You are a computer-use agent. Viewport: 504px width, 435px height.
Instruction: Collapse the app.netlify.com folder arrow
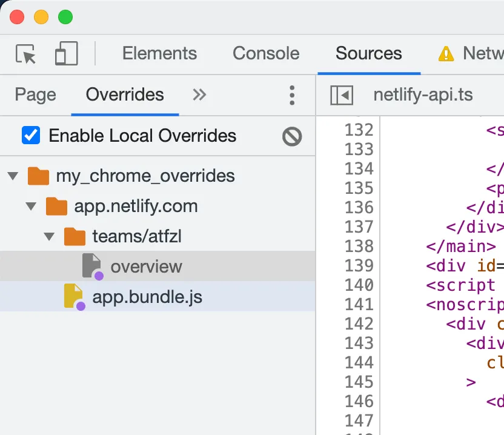click(31, 206)
